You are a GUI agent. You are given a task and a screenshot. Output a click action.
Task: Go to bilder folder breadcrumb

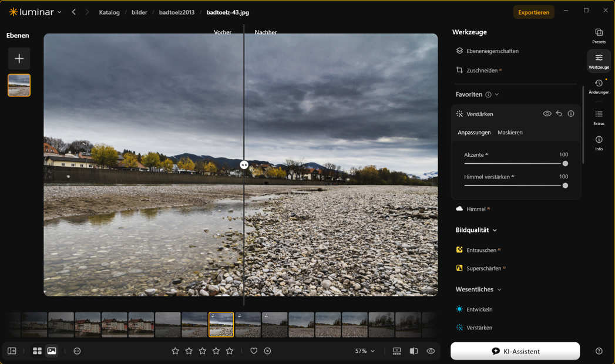[139, 12]
